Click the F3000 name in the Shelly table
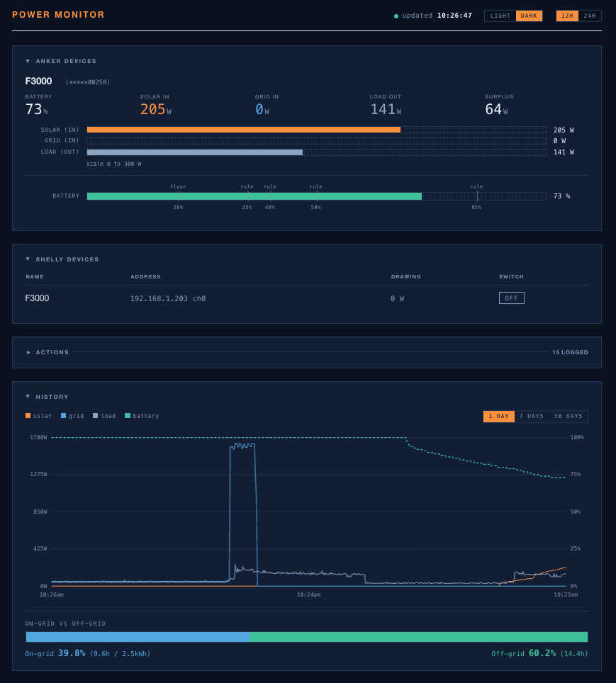 (x=37, y=298)
